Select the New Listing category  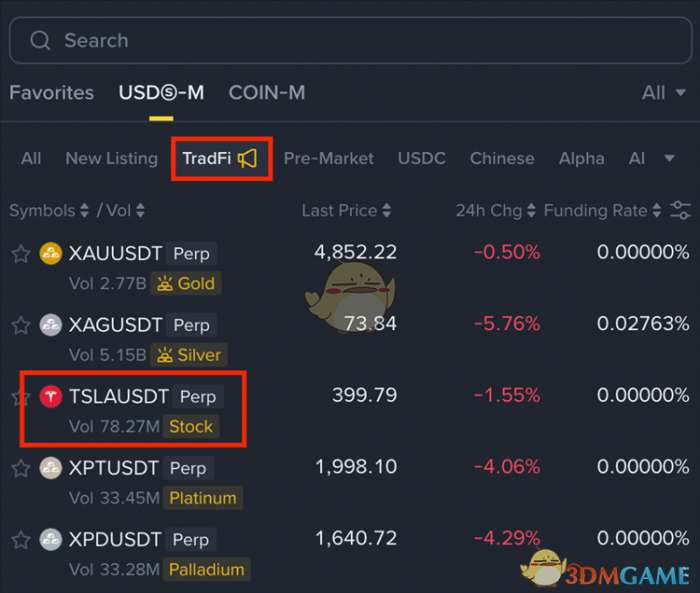tap(112, 159)
